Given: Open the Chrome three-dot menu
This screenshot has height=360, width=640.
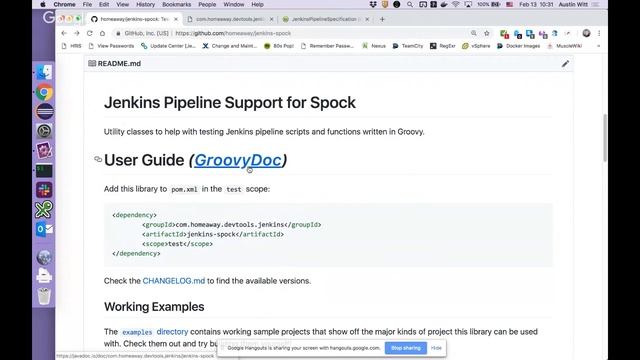Looking at the screenshot, I should pyautogui.click(x=599, y=33).
